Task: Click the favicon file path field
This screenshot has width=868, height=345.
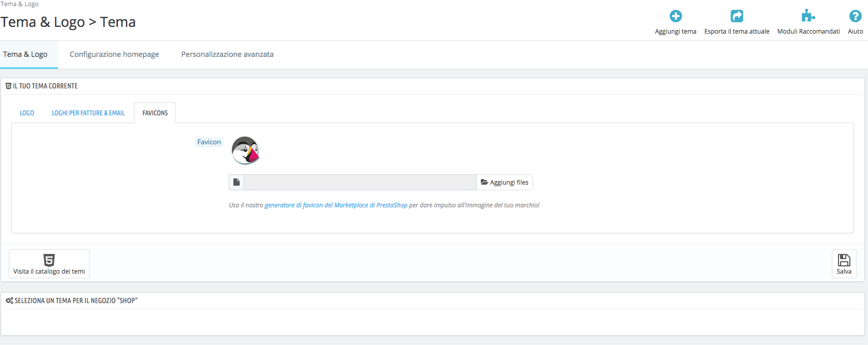Action: pos(360,182)
